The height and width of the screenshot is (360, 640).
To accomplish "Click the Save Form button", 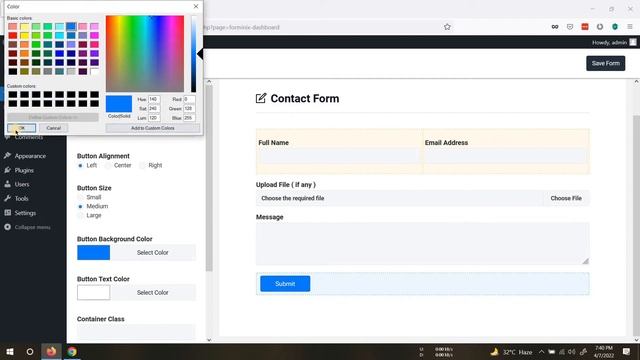I will [606, 63].
